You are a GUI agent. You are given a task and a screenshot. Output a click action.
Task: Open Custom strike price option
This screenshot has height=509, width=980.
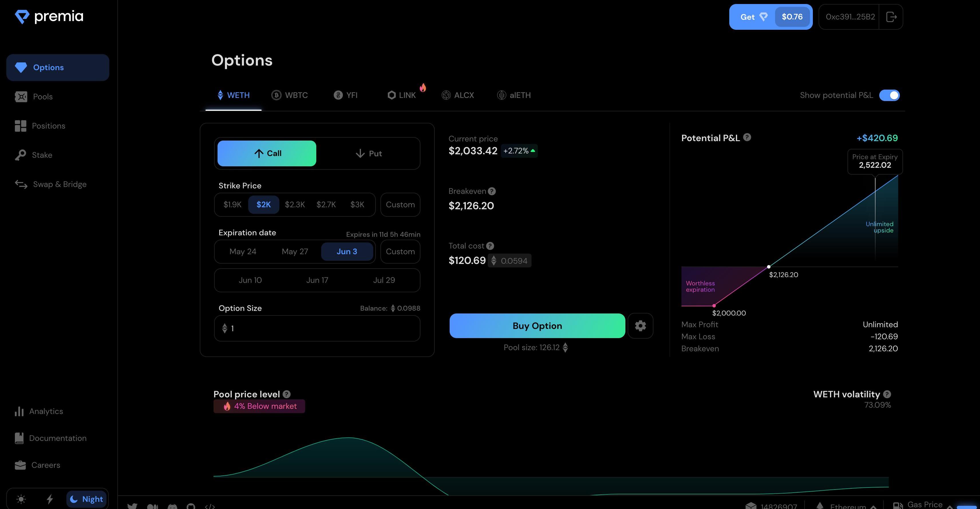(400, 205)
